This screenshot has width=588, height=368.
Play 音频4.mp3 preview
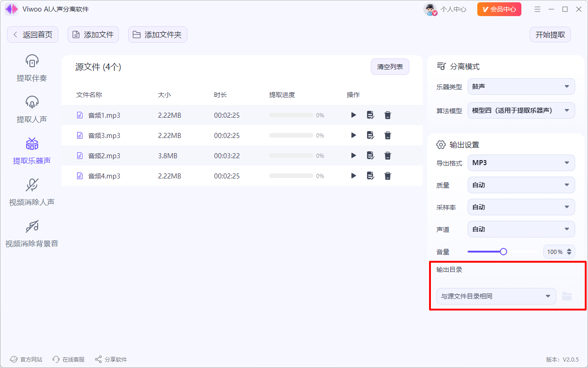[353, 176]
